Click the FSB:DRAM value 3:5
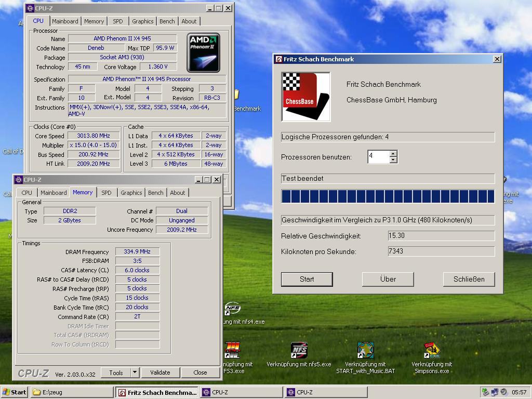532x399 pixels. [x=137, y=261]
